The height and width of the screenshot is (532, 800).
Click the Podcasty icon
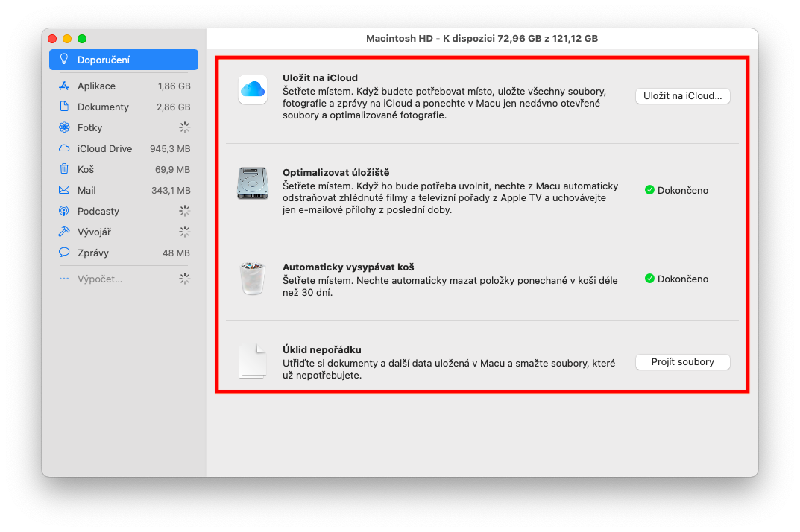click(64, 211)
